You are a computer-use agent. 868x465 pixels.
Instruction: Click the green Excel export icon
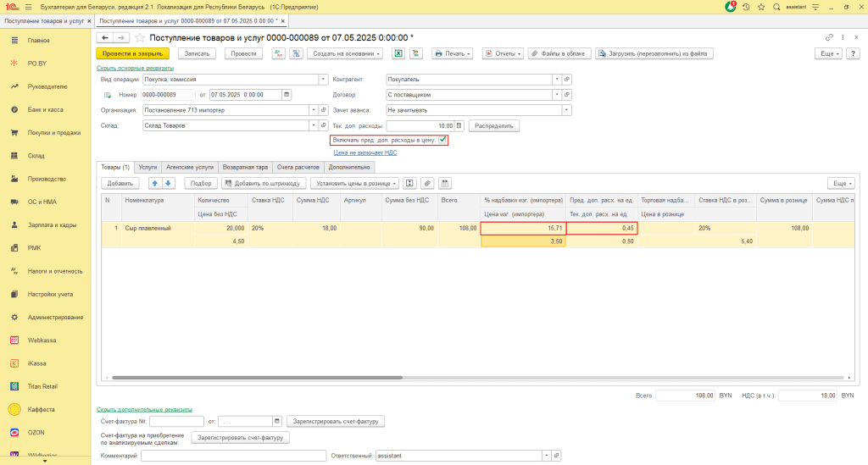coord(398,53)
